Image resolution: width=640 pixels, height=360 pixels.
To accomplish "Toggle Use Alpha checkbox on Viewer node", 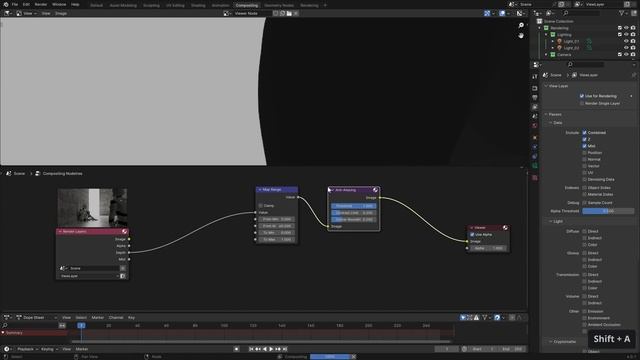I will click(x=472, y=235).
